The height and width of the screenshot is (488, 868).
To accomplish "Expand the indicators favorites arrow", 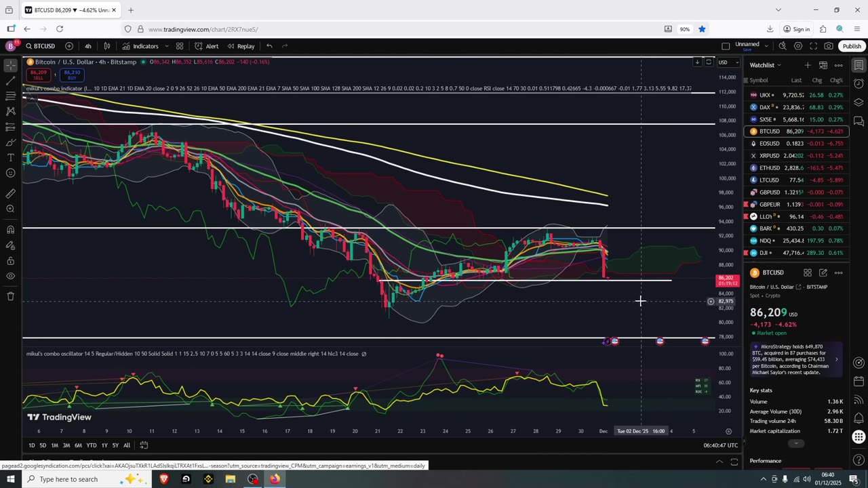I will point(165,46).
